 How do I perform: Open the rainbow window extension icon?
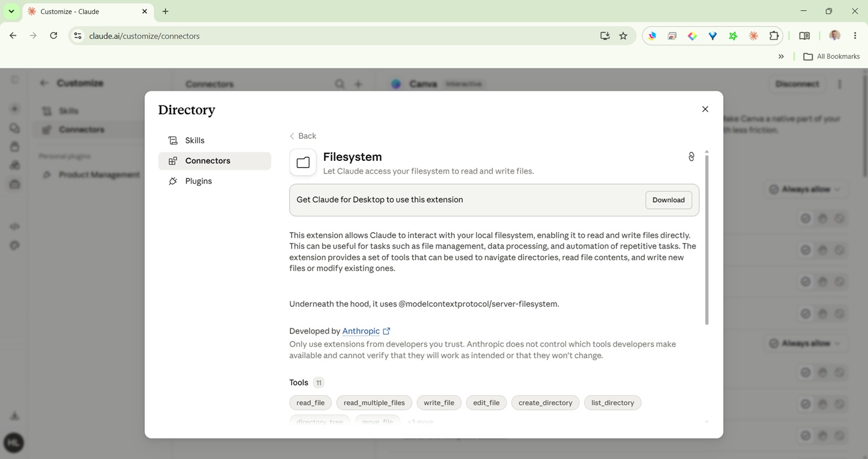point(672,36)
